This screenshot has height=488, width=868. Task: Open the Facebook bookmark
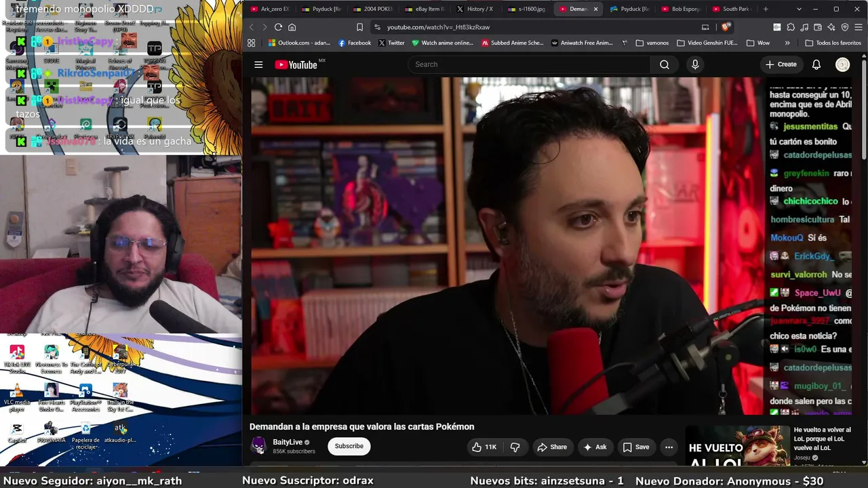tap(354, 43)
